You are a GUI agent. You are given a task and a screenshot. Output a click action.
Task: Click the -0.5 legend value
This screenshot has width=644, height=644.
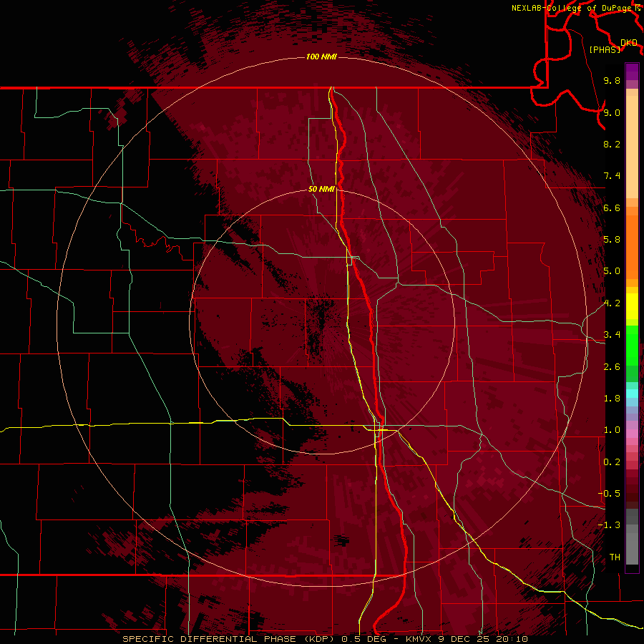(609, 494)
